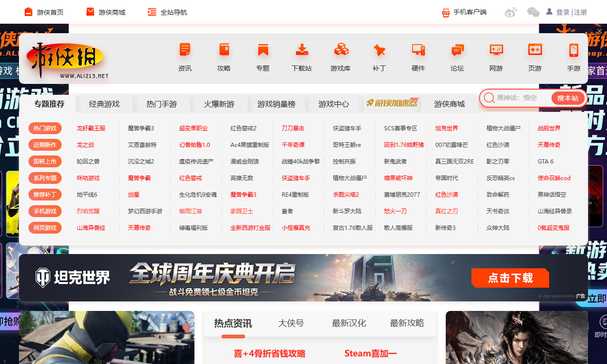Click the 注册 register link
The width and height of the screenshot is (607, 364).
click(580, 12)
